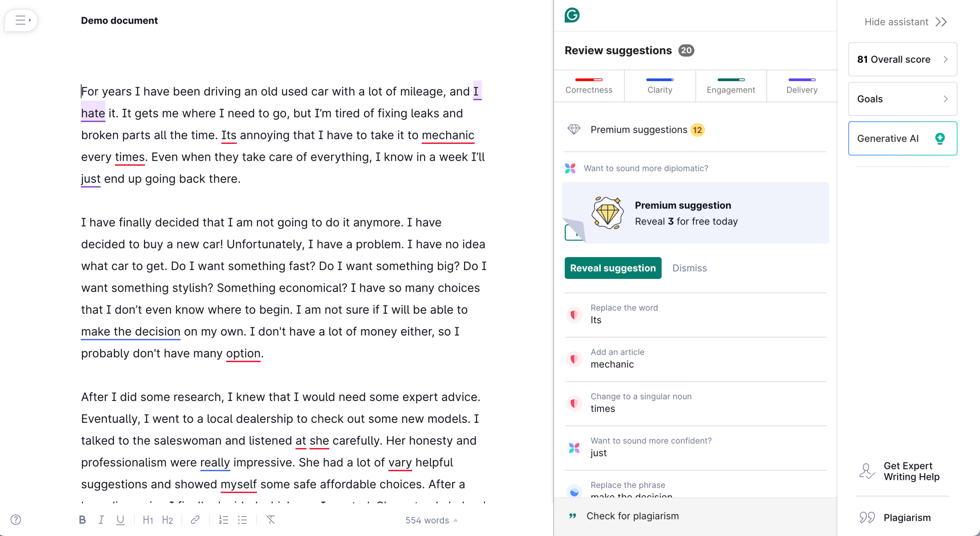Create a numbered list
Viewport: 980px width, 536px height.
[x=224, y=520]
